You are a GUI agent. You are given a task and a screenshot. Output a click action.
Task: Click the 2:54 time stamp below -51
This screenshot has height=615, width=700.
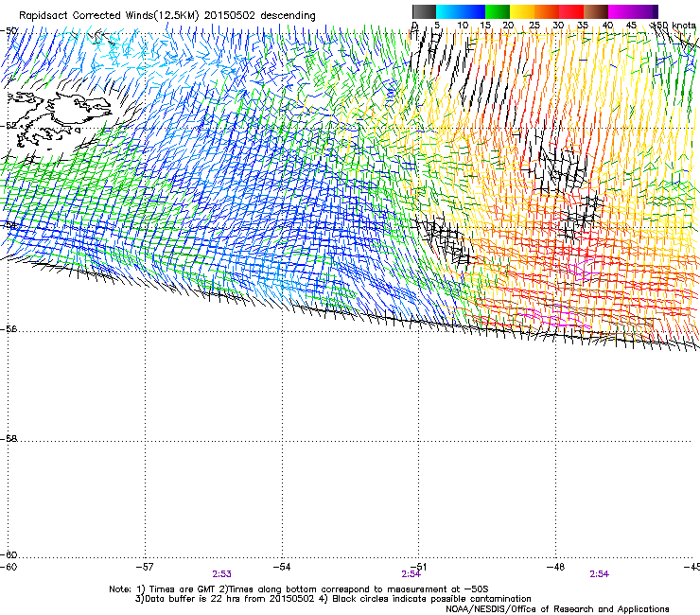point(411,574)
